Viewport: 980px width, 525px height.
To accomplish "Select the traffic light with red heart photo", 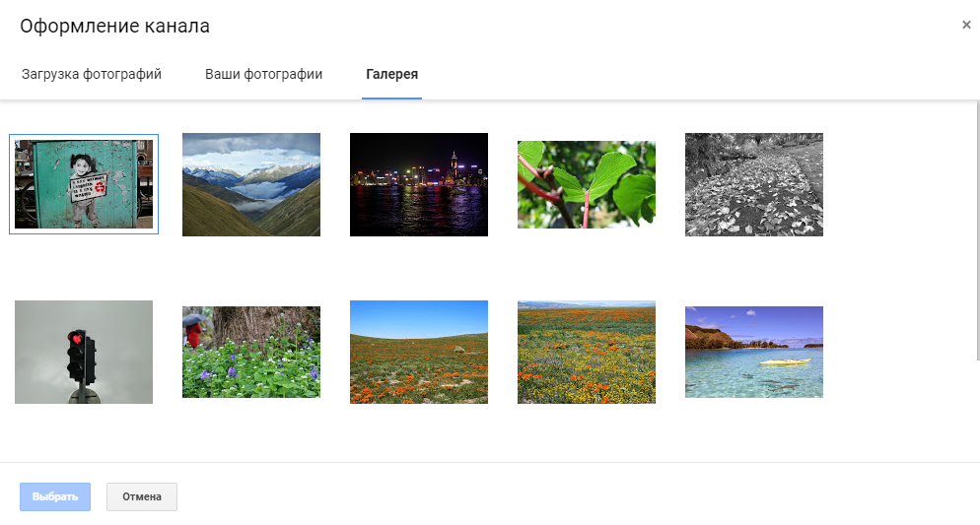I will pyautogui.click(x=84, y=352).
